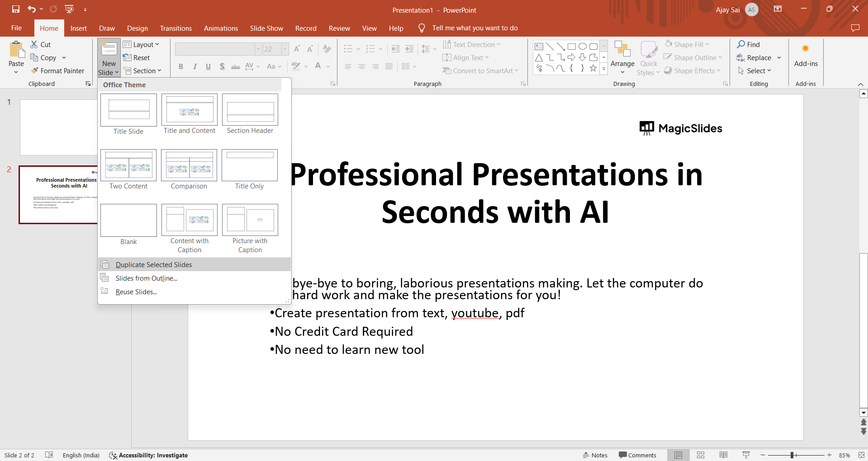The image size is (868, 461).
Task: Open the Section dropdown menu
Action: (143, 71)
